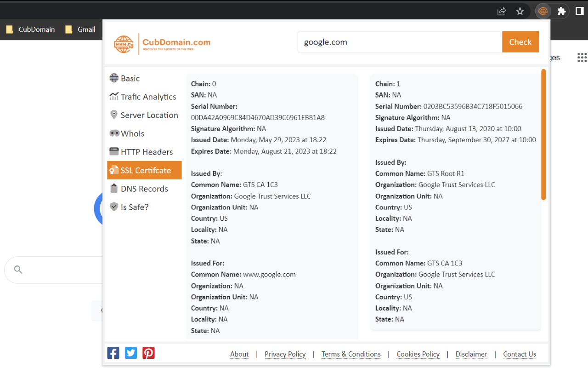
Task: Open the Pinterest icon
Action: 148,353
